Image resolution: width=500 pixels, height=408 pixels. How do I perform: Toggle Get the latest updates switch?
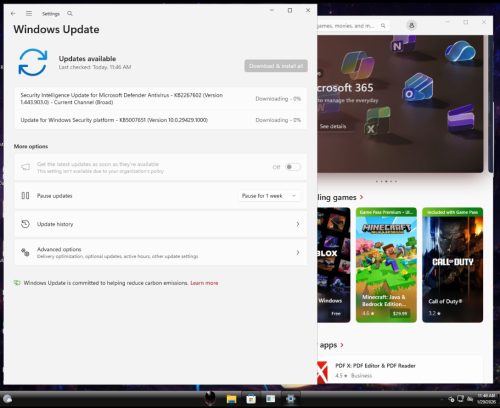tap(293, 167)
